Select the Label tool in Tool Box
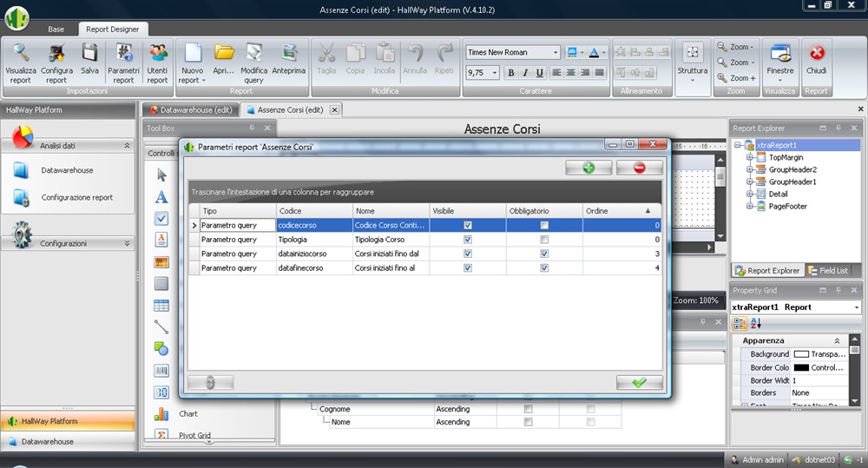 point(161,197)
